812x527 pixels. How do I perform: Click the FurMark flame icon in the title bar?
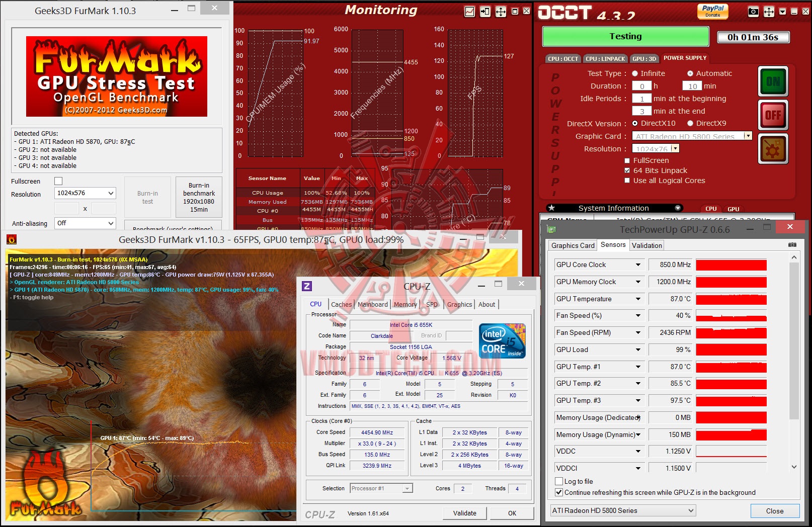[11, 239]
